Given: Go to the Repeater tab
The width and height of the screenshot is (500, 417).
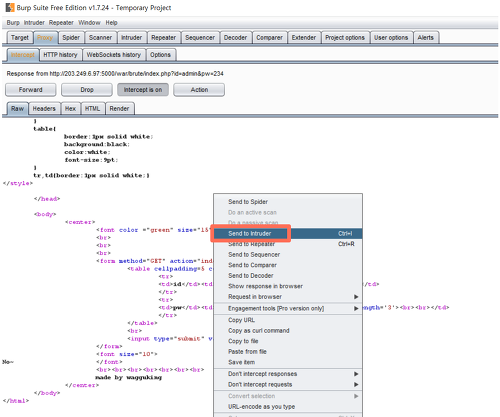Looking at the screenshot, I should (x=163, y=38).
